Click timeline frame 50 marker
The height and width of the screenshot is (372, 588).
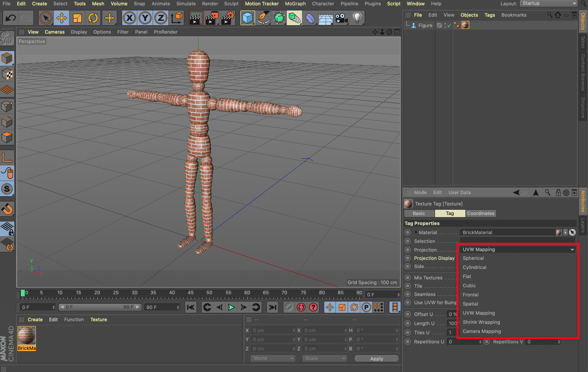[x=209, y=293]
